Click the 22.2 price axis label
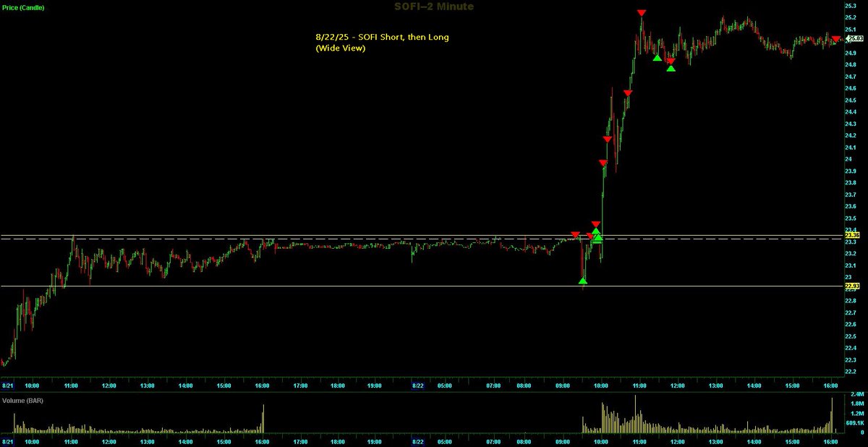868x447 pixels. point(850,371)
